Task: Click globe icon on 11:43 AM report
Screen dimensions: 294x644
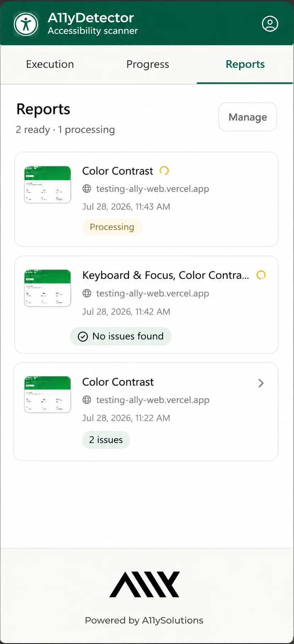Action: pyautogui.click(x=87, y=189)
